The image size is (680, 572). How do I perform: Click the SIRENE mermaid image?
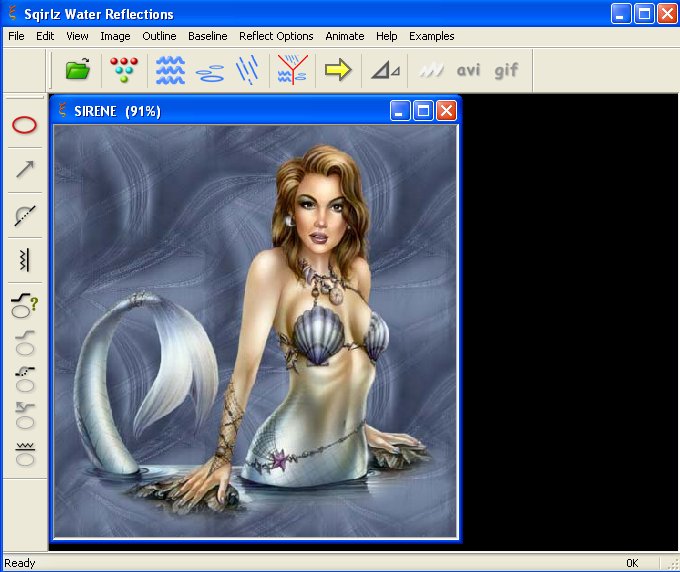pos(255,331)
